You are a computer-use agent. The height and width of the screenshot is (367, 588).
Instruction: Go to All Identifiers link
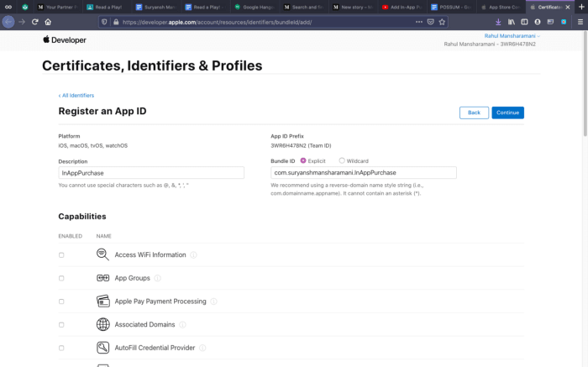[76, 96]
